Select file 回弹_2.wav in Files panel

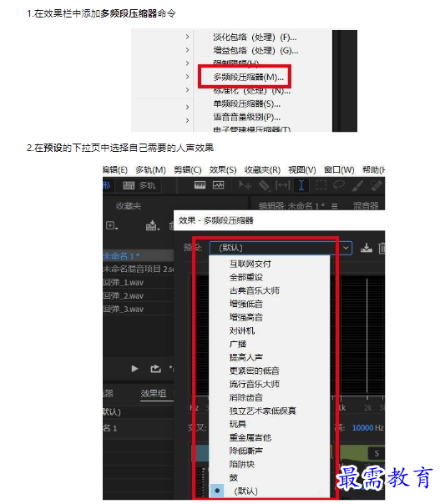coord(124,295)
